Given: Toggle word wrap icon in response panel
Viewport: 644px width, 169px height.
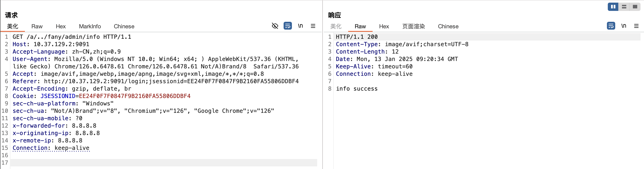Looking at the screenshot, I should pyautogui.click(x=611, y=26).
